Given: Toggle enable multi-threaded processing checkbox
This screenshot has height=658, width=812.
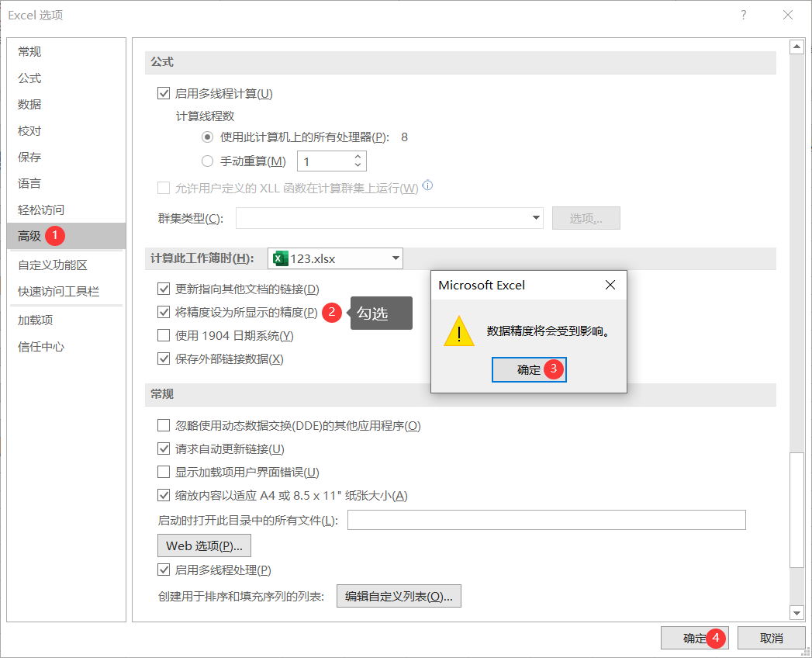Looking at the screenshot, I should coord(164,570).
